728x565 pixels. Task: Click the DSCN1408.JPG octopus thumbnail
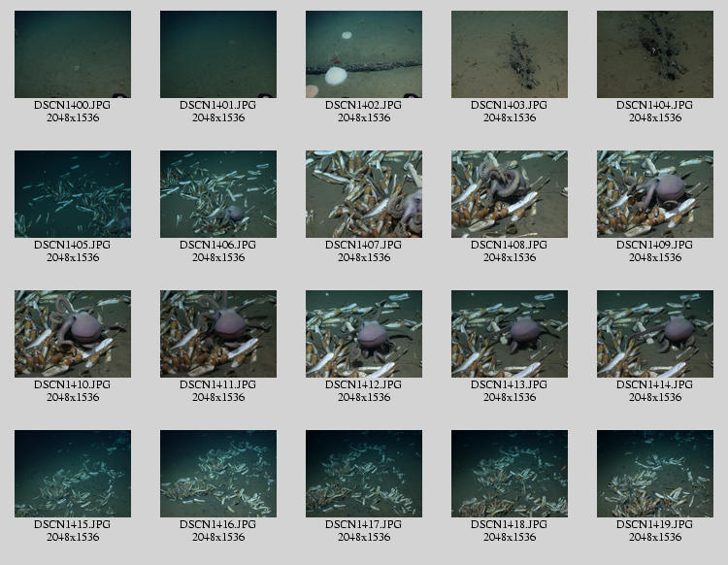coord(510,194)
